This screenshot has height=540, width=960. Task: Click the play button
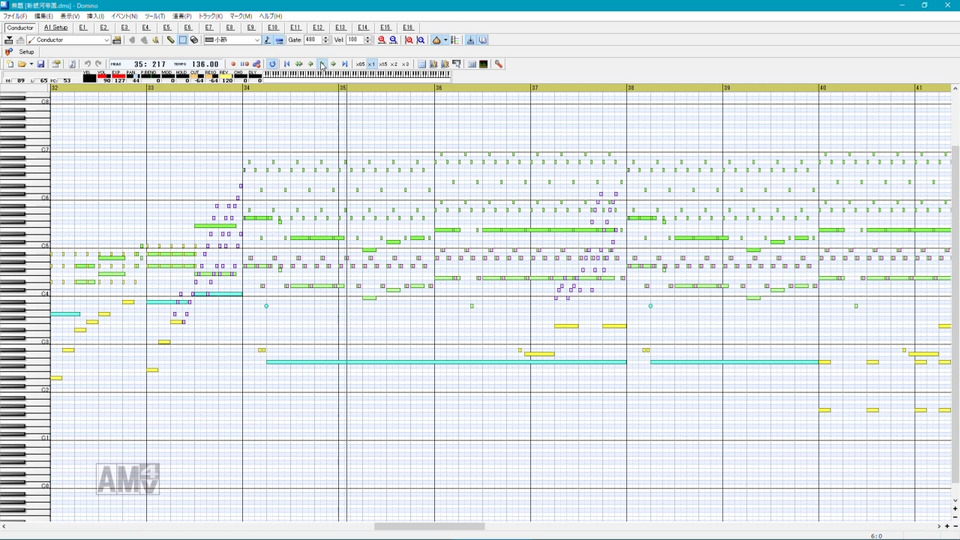pos(322,64)
